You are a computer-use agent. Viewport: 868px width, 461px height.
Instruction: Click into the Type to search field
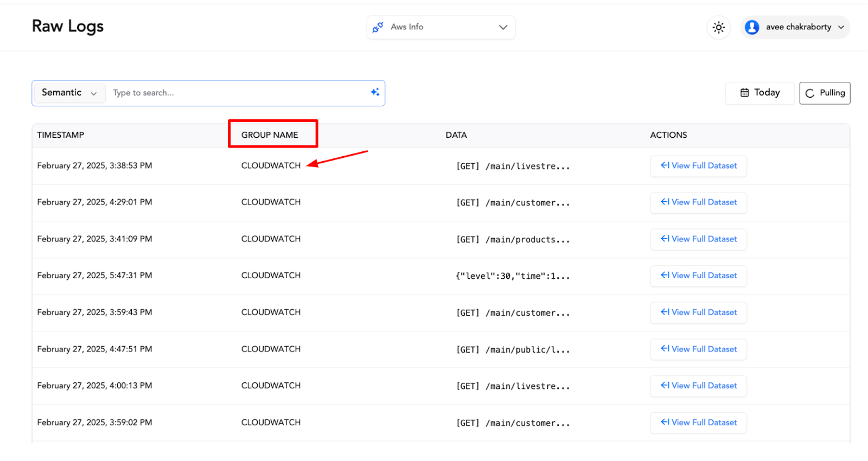point(239,93)
